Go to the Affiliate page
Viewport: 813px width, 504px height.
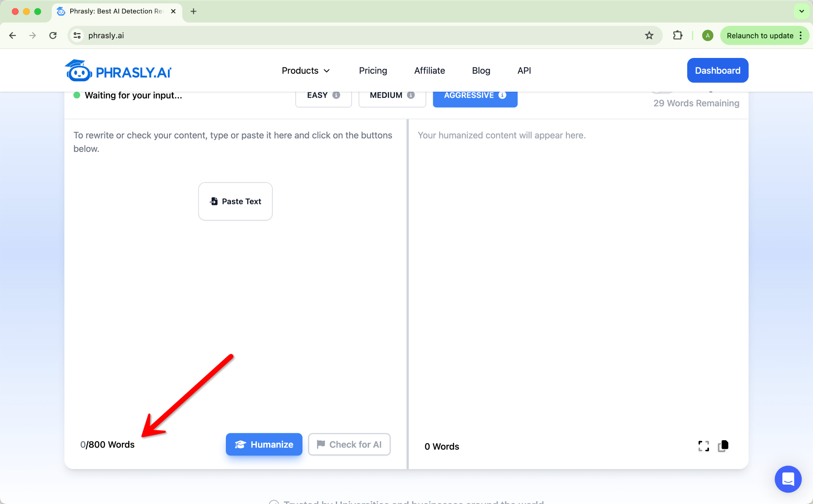[x=430, y=71]
